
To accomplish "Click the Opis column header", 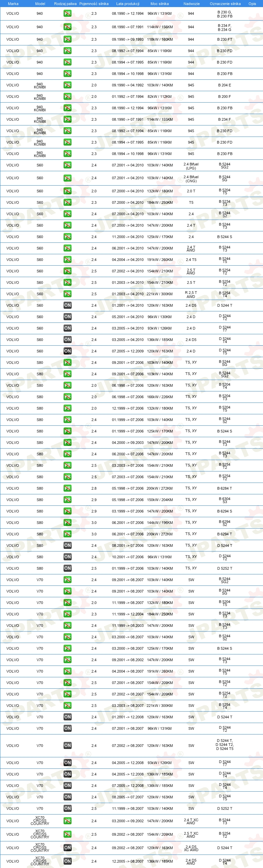I will point(252,4).
